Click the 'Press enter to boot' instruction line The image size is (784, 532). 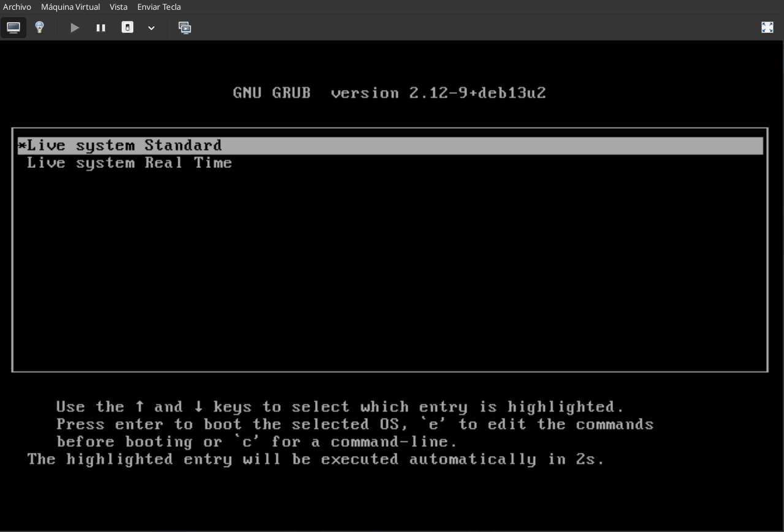(x=355, y=424)
